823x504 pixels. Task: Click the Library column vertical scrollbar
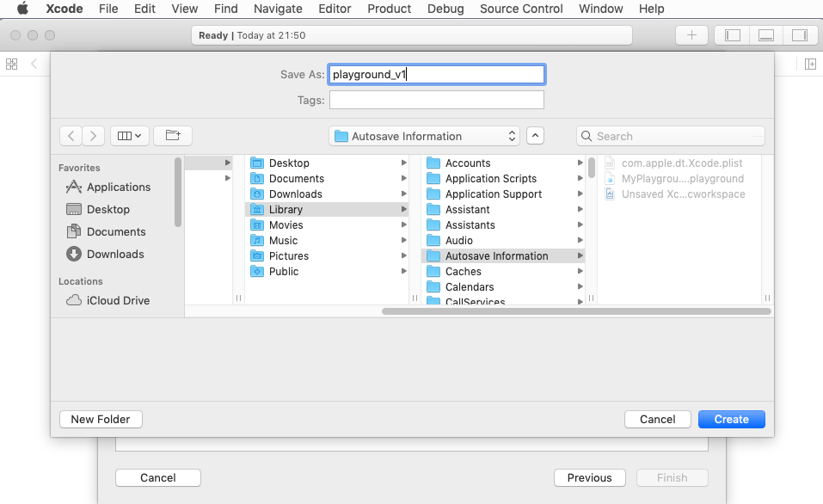click(x=592, y=168)
